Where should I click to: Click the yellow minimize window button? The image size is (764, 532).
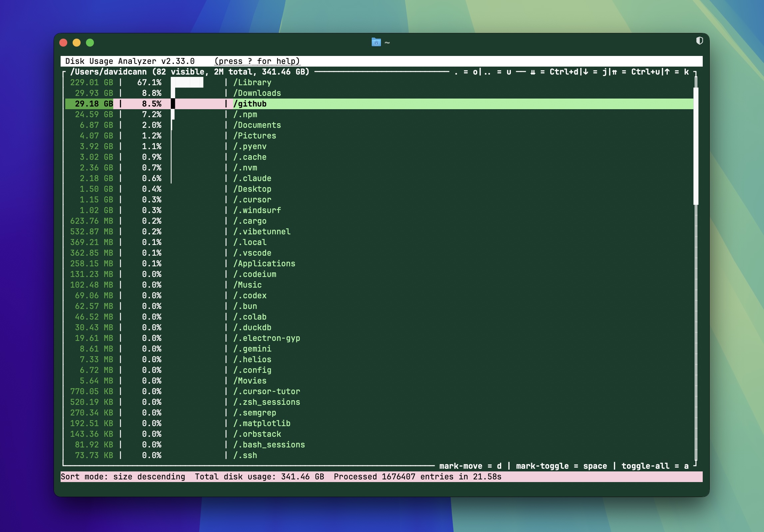[x=77, y=43]
